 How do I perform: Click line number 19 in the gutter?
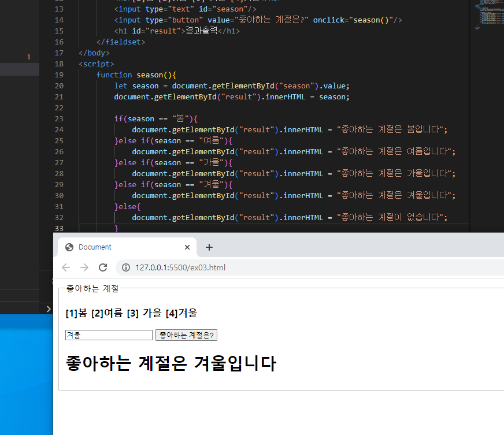[x=59, y=75]
